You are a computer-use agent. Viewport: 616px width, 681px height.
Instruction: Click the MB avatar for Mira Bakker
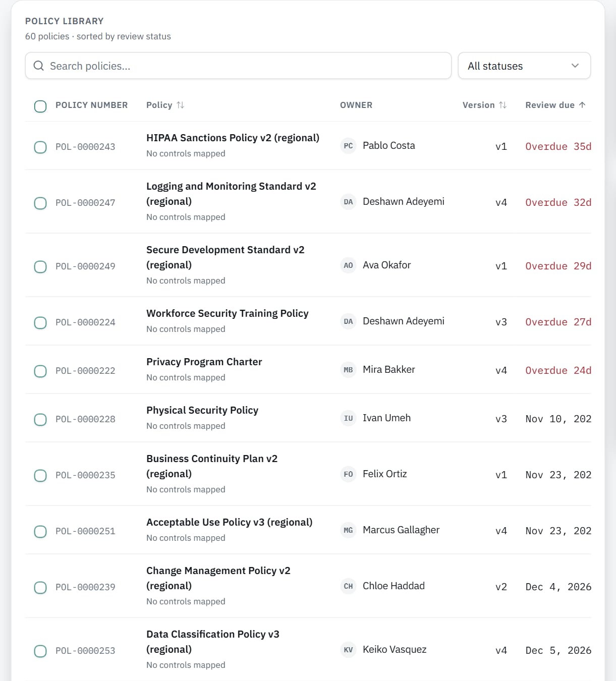[348, 370]
